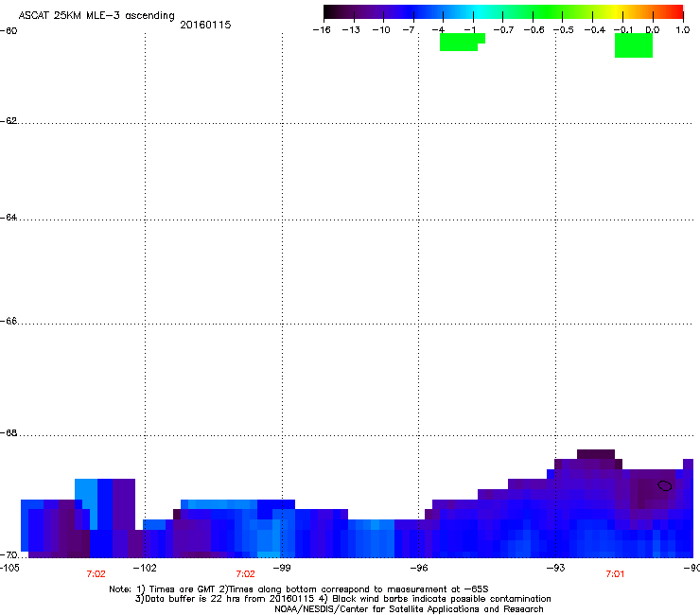Click the longitude label -93

556,568
